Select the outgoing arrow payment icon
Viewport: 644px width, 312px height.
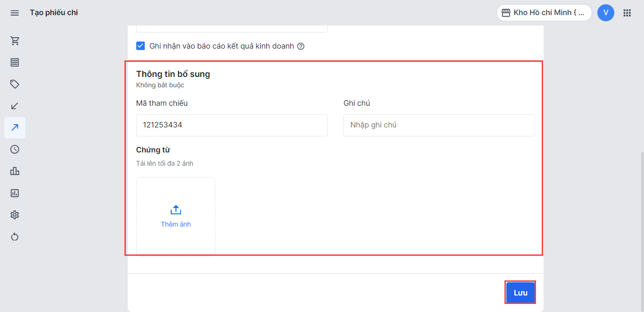coord(15,127)
